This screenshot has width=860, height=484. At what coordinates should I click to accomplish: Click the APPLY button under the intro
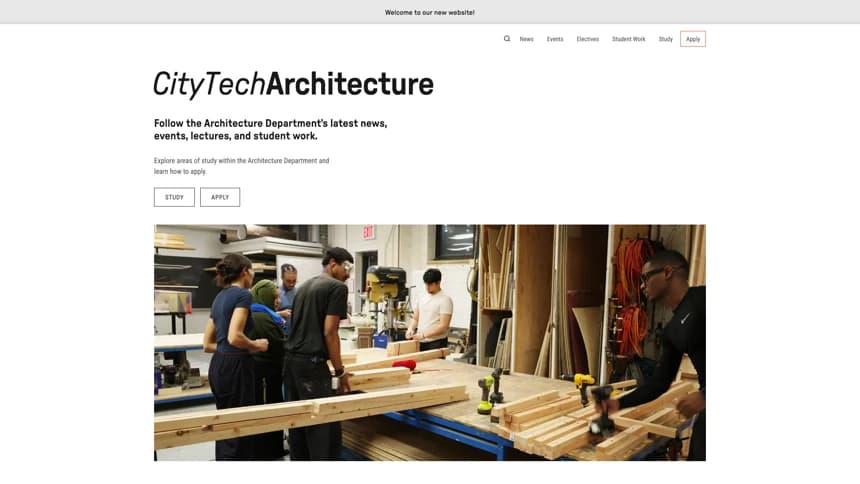tap(220, 197)
